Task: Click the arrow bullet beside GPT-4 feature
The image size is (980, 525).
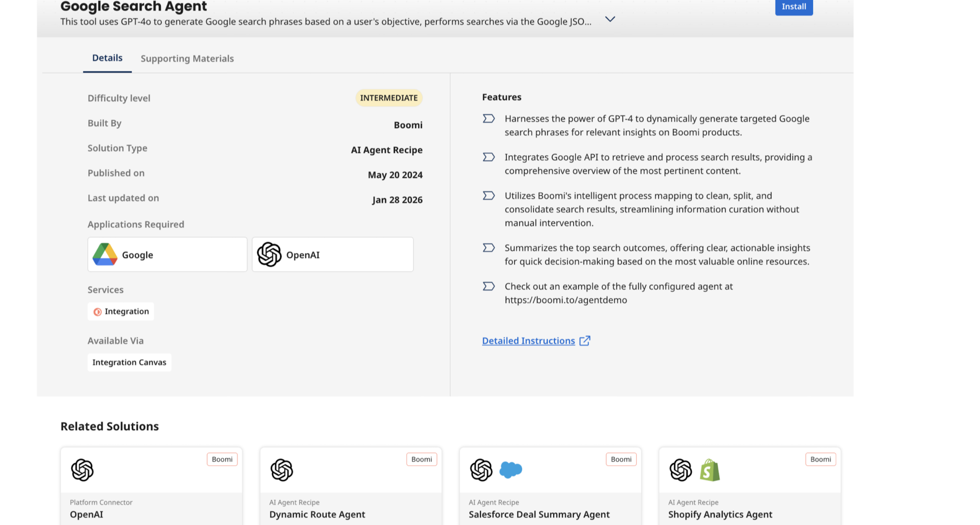Action: point(489,119)
